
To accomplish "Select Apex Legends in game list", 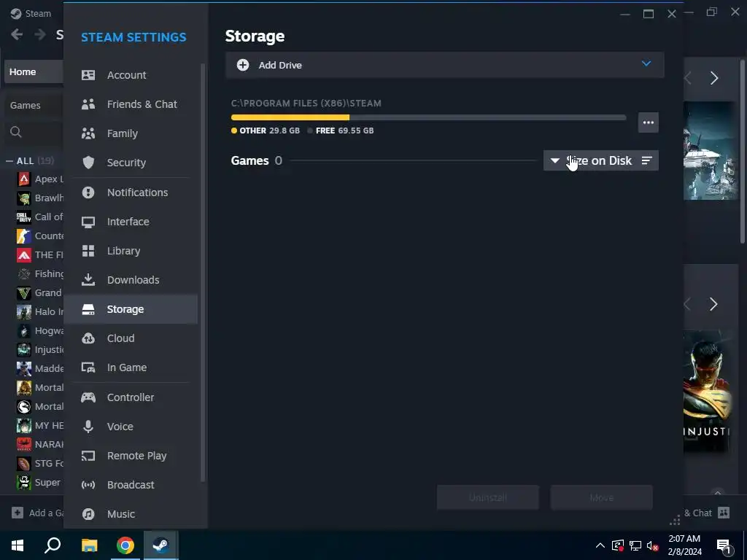I will [x=40, y=179].
